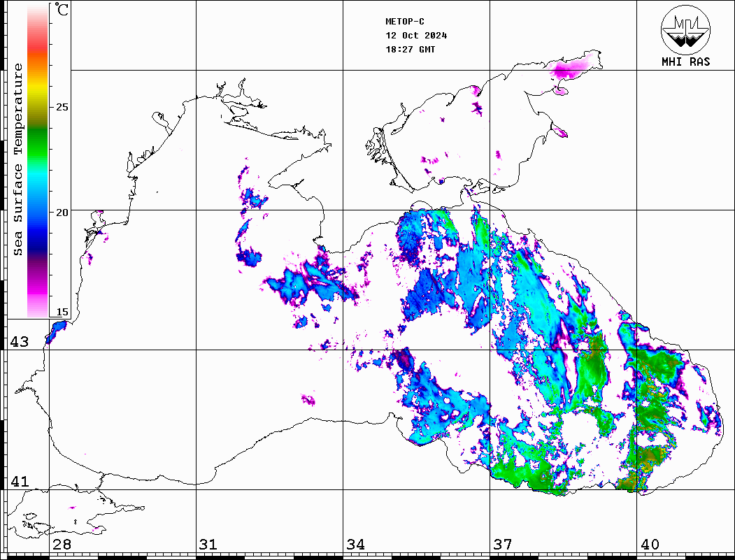The height and width of the screenshot is (560, 735).
Task: Click the 'MHI RAS' label text
Action: point(686,62)
